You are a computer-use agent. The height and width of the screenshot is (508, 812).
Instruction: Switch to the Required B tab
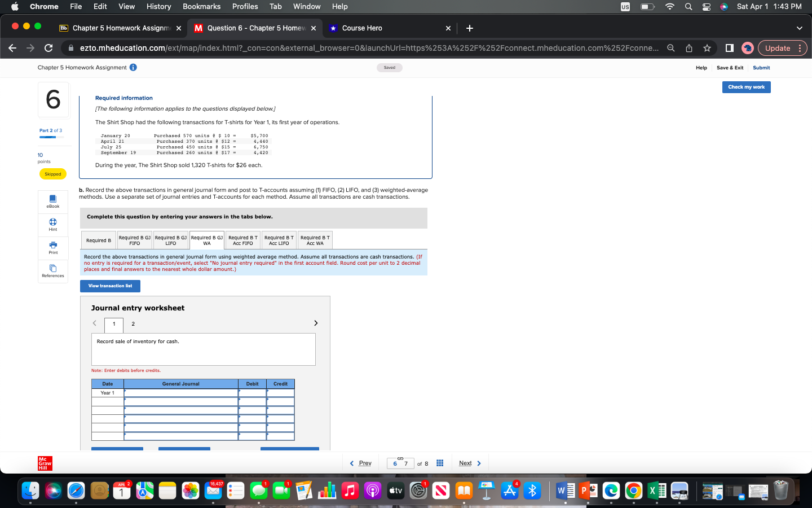coord(99,240)
